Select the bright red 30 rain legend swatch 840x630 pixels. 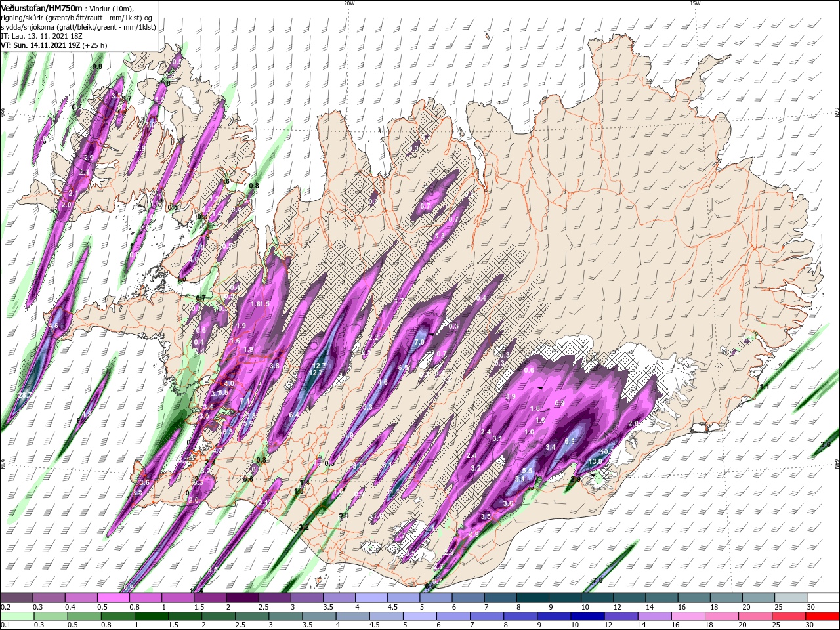coord(823,616)
